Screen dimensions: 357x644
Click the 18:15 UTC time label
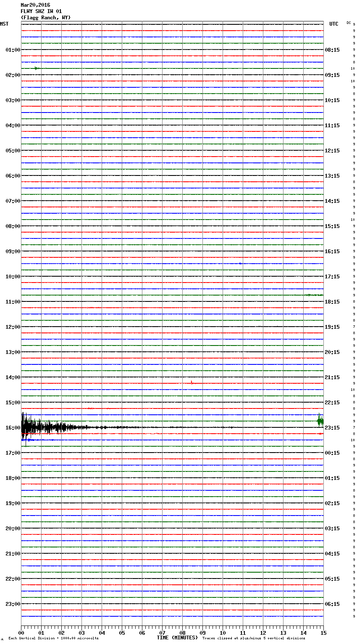pyautogui.click(x=332, y=302)
